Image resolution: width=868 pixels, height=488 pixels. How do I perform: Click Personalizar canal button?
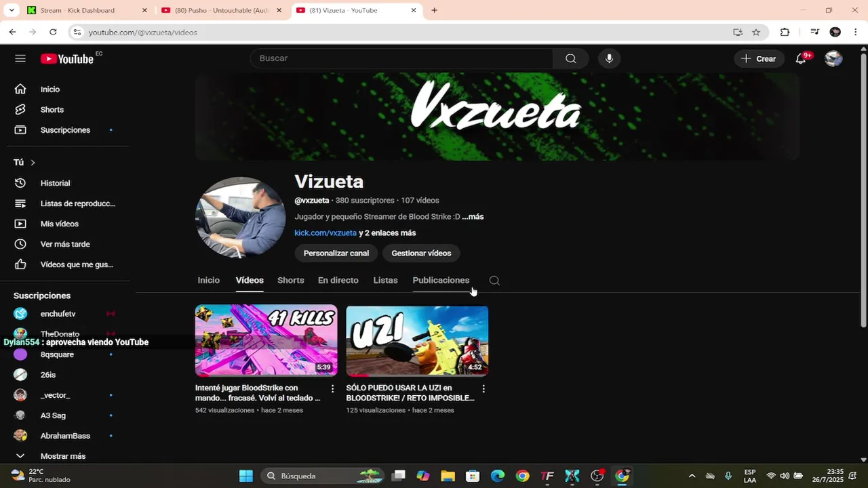coord(336,253)
